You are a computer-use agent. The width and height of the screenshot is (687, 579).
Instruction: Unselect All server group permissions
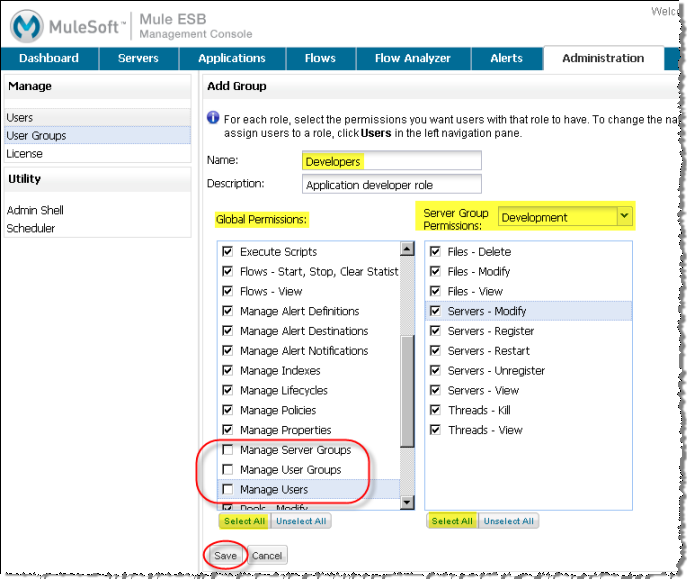click(507, 521)
